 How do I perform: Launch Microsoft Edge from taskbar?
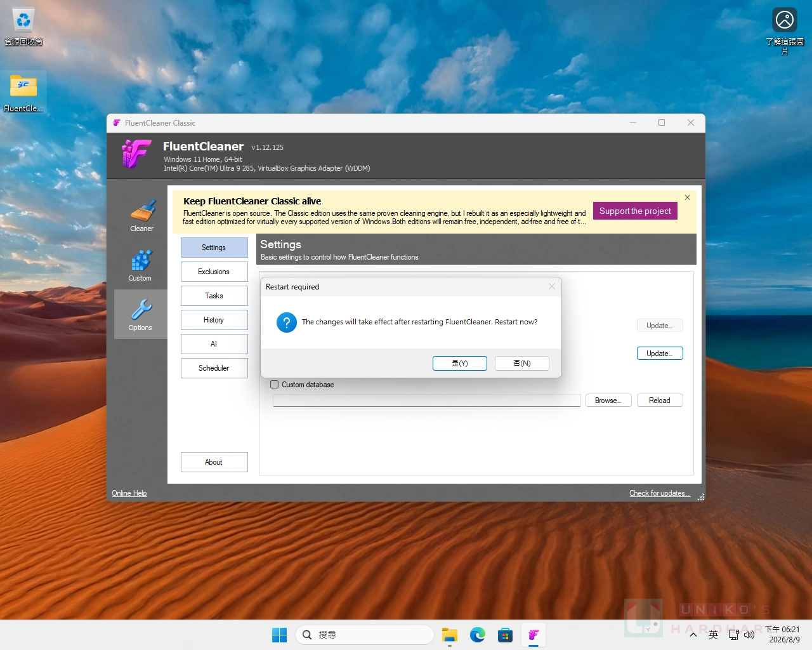tap(478, 635)
